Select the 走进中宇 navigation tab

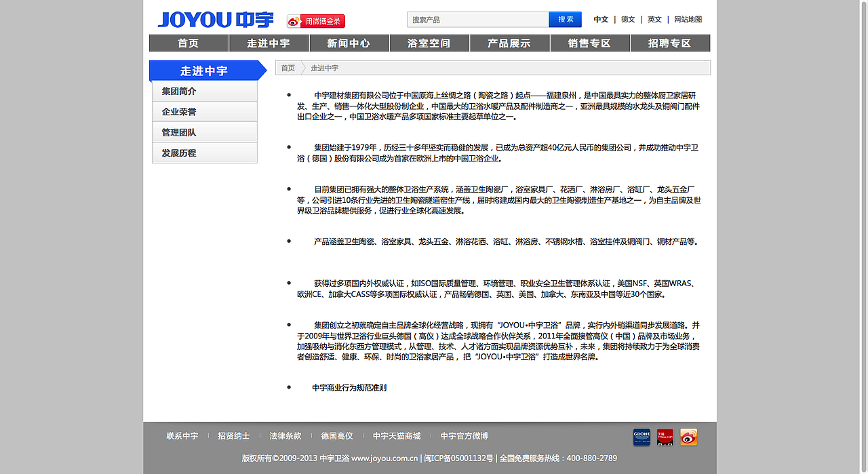click(269, 42)
